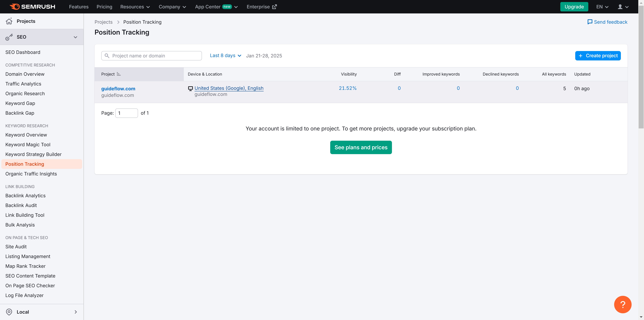Open United States (Google), English link
This screenshot has height=320, width=644.
coord(229,88)
